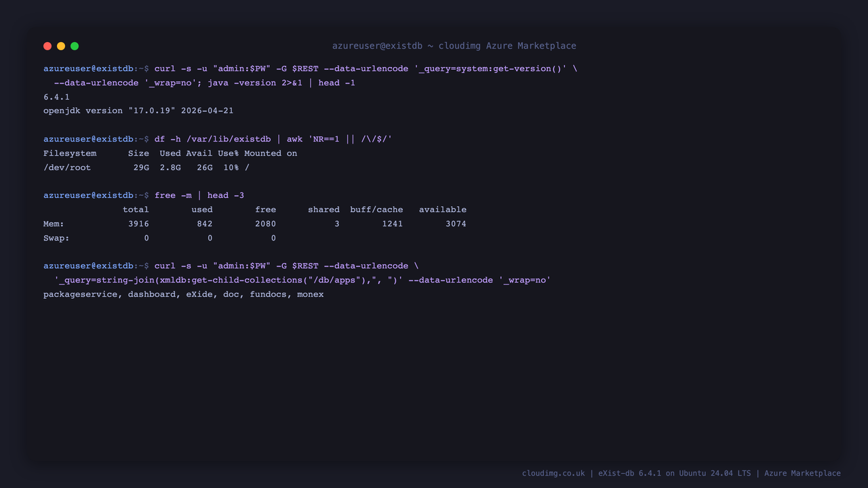
Task: Click the 'total' memory column header
Action: [x=136, y=209]
